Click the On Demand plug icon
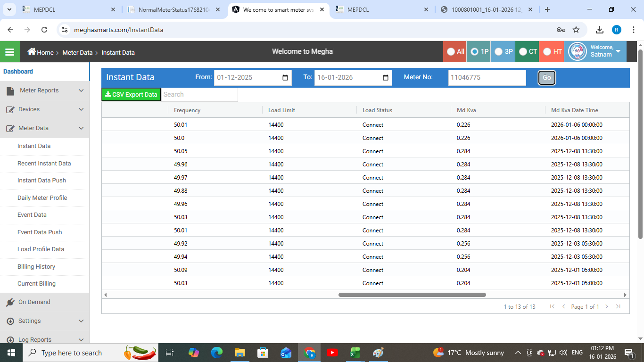Screen dimensions: 644x362 tap(10, 302)
